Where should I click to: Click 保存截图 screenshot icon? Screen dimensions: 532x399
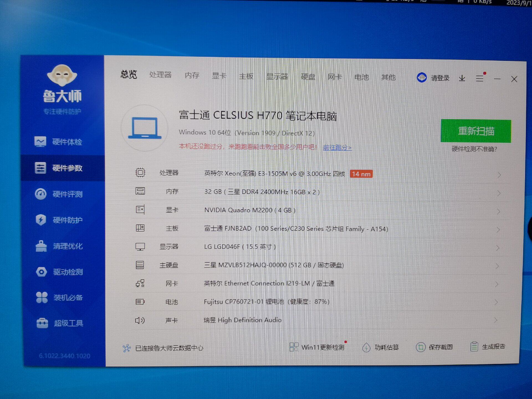point(421,347)
